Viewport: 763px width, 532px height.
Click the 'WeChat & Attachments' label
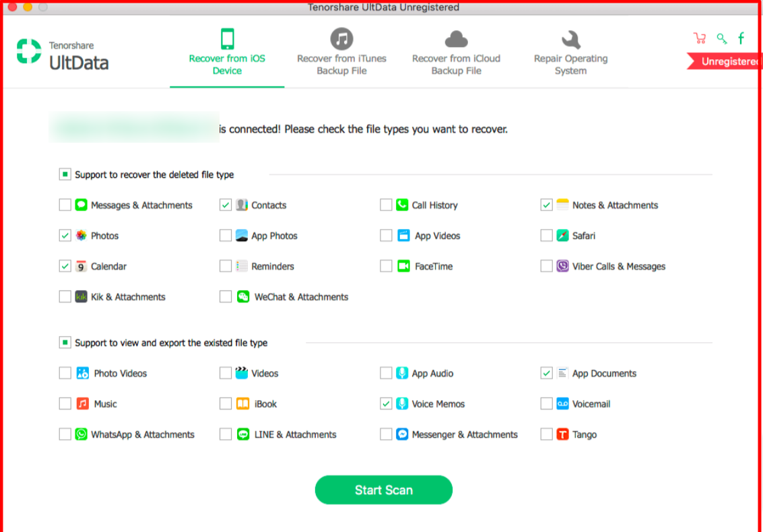click(301, 297)
